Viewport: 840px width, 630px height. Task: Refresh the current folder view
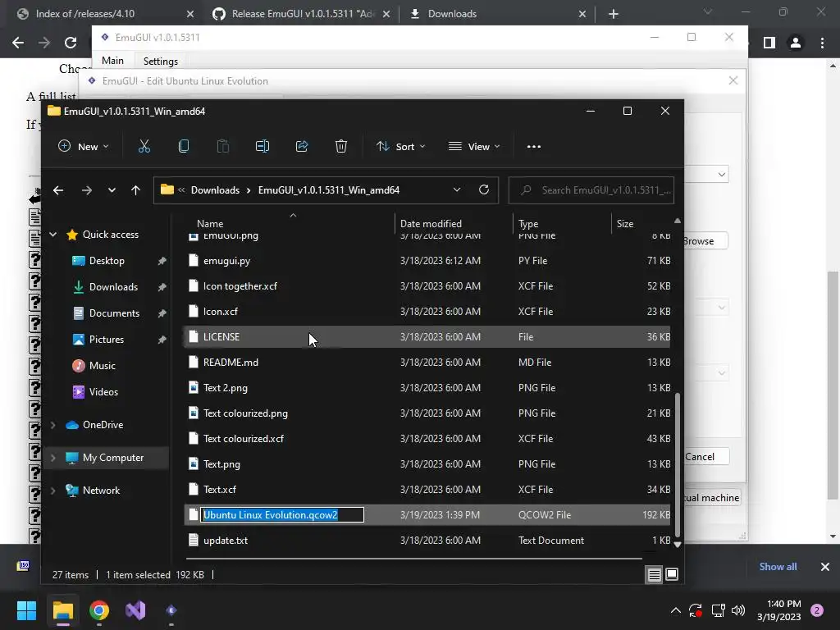coord(484,189)
